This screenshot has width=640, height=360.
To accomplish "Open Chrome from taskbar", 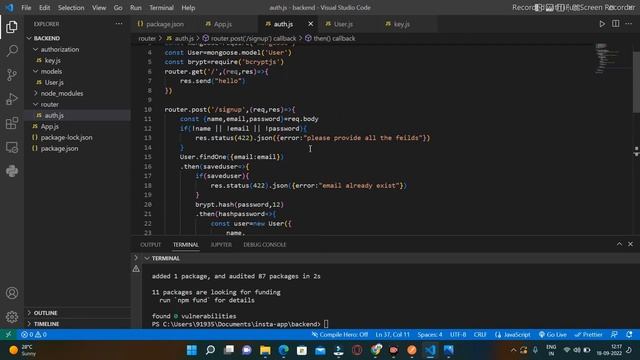I will [376, 350].
